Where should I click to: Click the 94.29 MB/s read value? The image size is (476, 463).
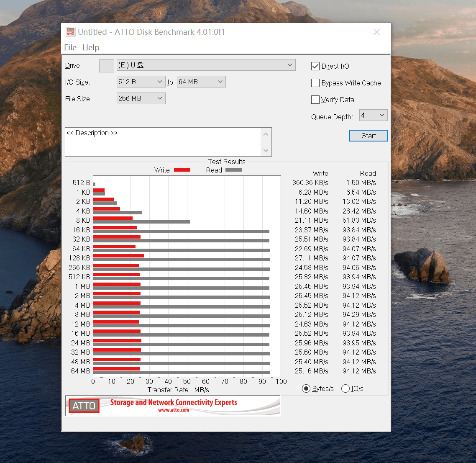(359, 314)
